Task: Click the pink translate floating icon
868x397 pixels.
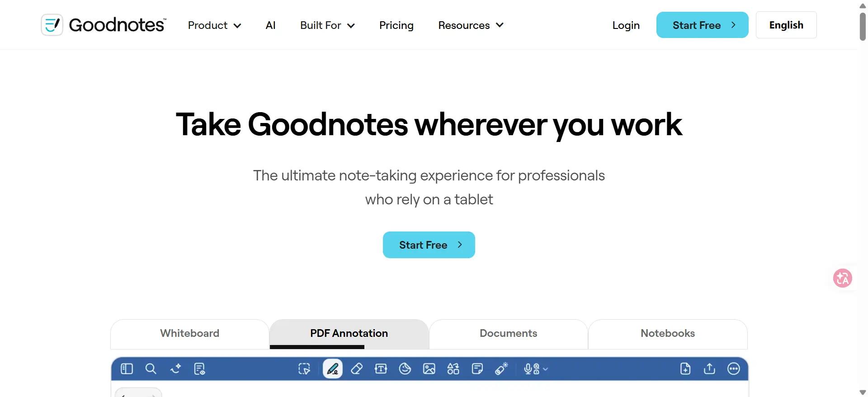Action: click(x=843, y=278)
